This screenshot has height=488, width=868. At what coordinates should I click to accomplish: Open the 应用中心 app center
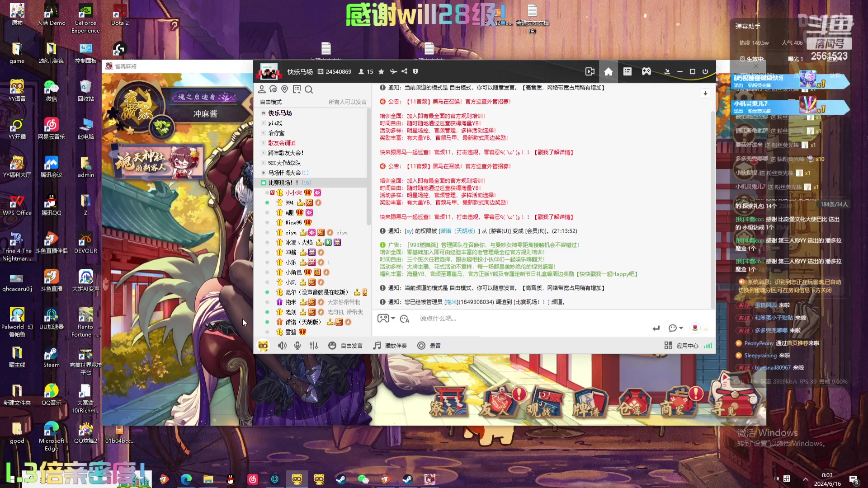pyautogui.click(x=681, y=346)
